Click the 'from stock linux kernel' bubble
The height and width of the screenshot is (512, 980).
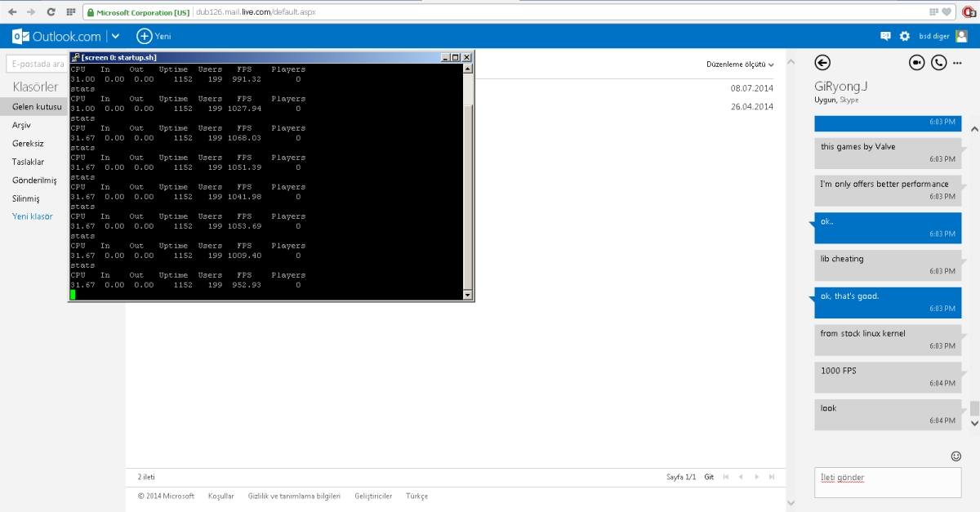pos(888,339)
